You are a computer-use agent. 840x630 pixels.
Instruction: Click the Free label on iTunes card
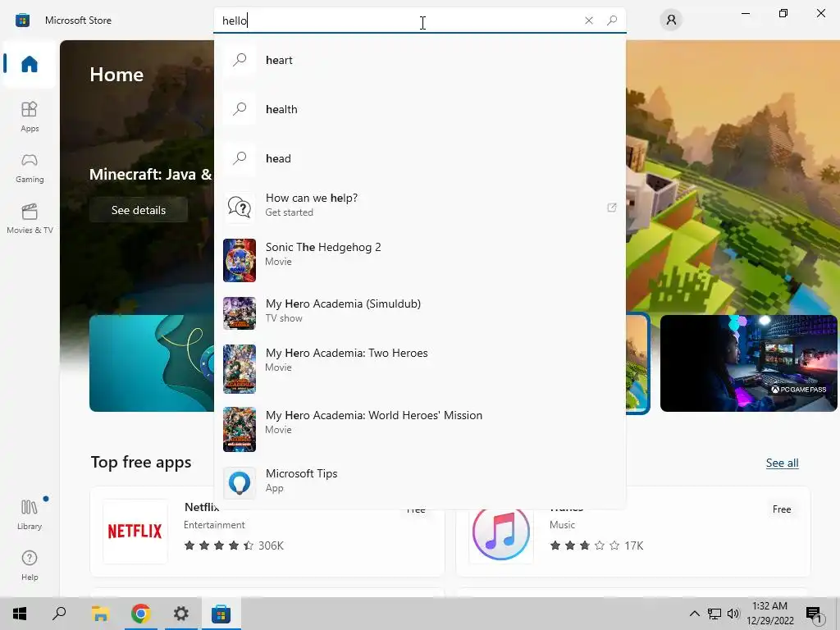(782, 509)
